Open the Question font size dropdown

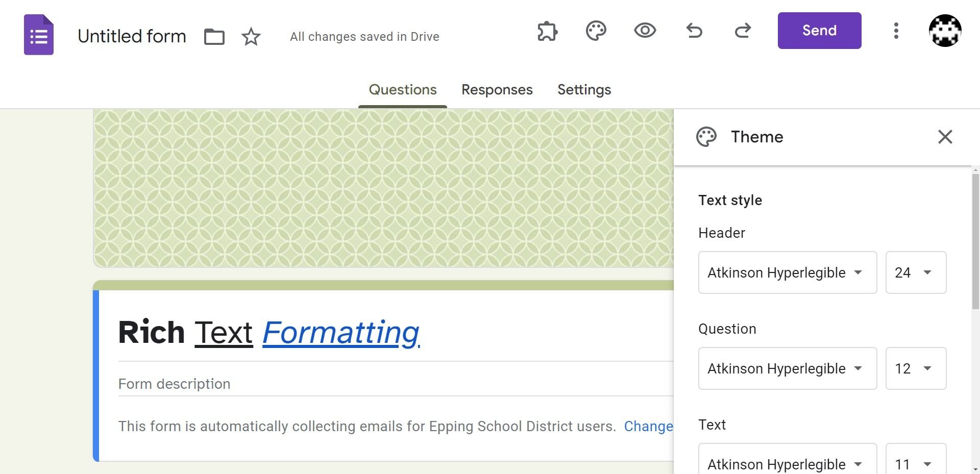pos(916,368)
